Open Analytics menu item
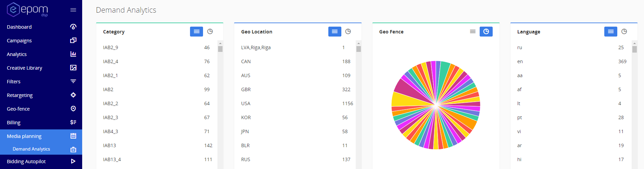This screenshot has width=644, height=169. pyautogui.click(x=41, y=54)
